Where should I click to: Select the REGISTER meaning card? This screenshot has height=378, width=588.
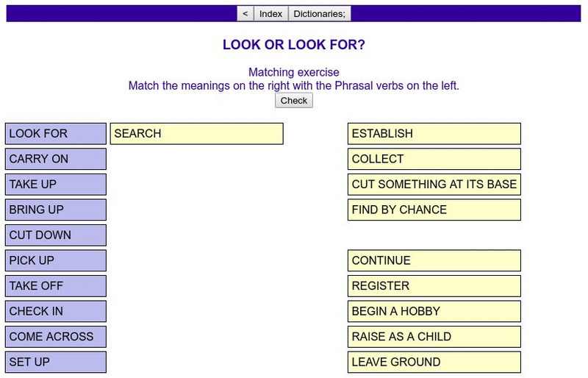coord(434,286)
